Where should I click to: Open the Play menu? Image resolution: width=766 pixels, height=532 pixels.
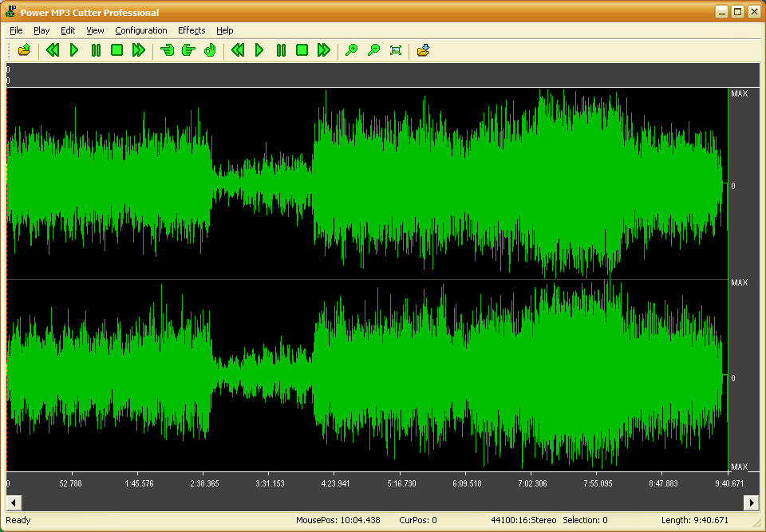(x=41, y=30)
